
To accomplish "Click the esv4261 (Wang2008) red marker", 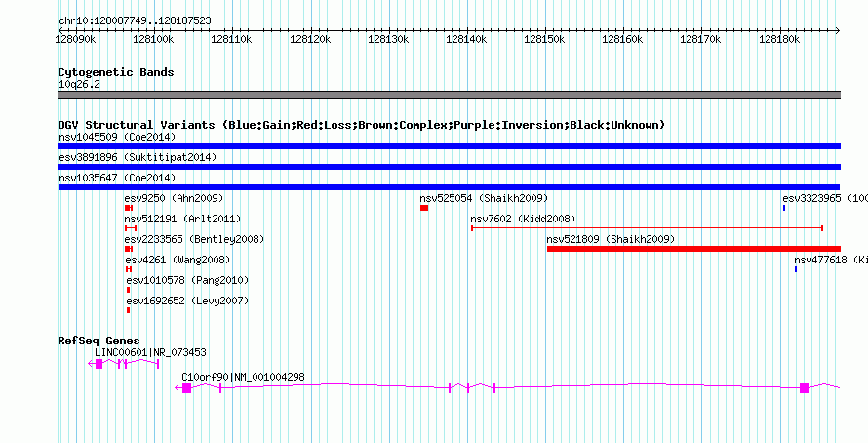I will pos(129,269).
